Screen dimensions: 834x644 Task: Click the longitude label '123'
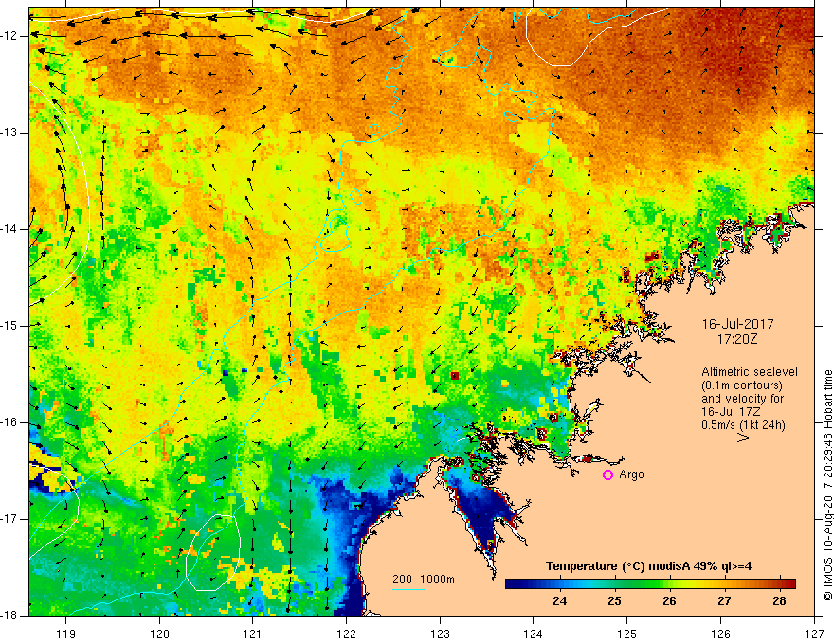pyautogui.click(x=440, y=634)
